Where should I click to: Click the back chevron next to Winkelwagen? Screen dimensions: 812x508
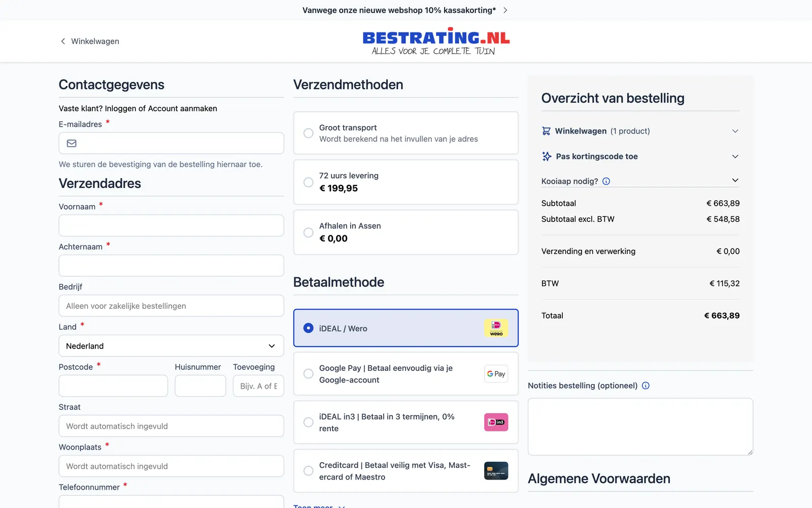[x=63, y=41]
